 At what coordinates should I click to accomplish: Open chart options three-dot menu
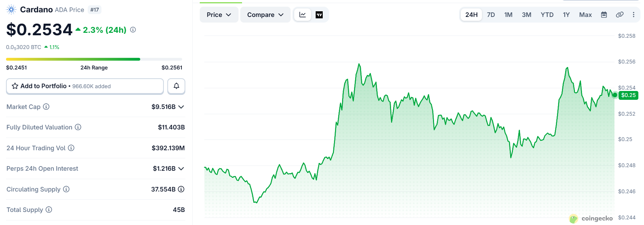point(633,14)
